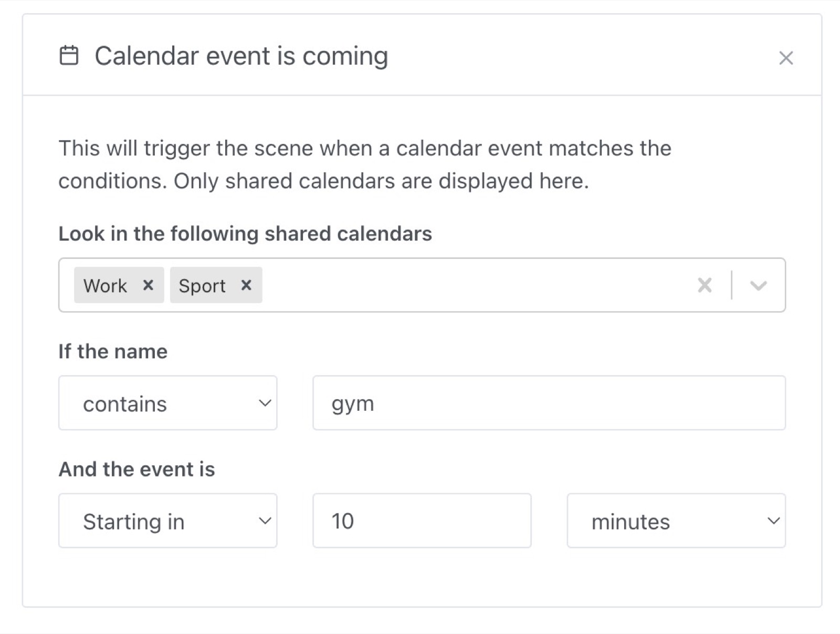Expand the shared calendars dropdown

pos(758,285)
